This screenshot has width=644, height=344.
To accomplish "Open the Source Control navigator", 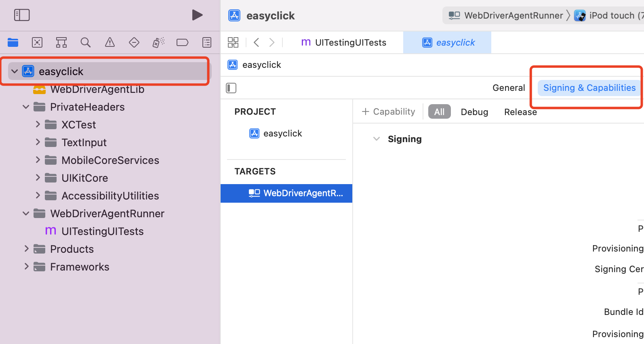I will click(37, 42).
